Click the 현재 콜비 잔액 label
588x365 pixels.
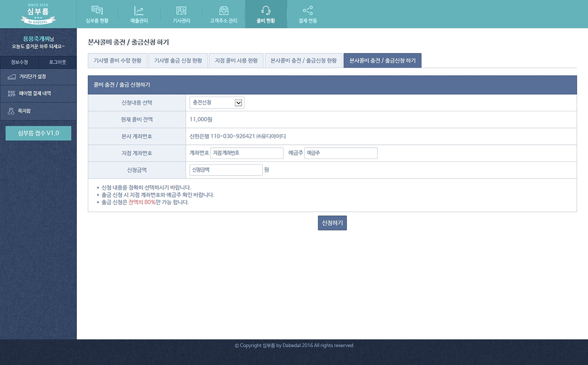click(x=137, y=119)
